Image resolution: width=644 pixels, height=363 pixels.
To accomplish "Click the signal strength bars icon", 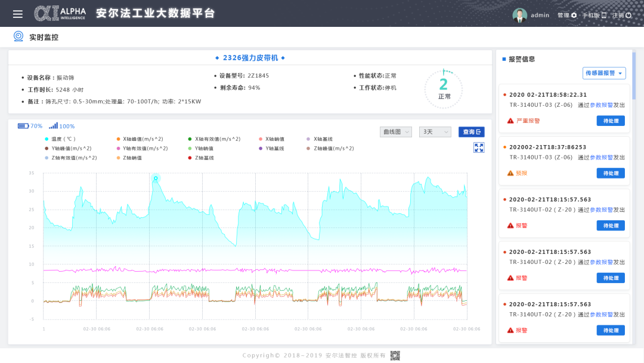I will pos(53,126).
